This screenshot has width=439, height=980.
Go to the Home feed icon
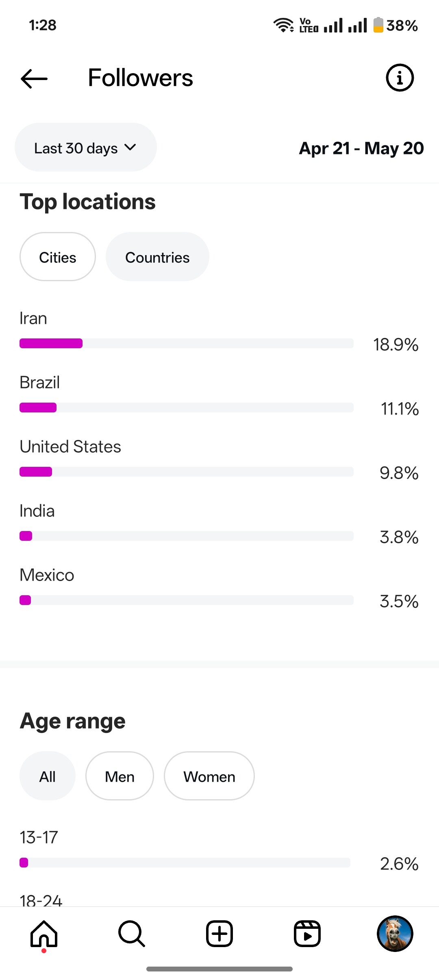tap(44, 934)
